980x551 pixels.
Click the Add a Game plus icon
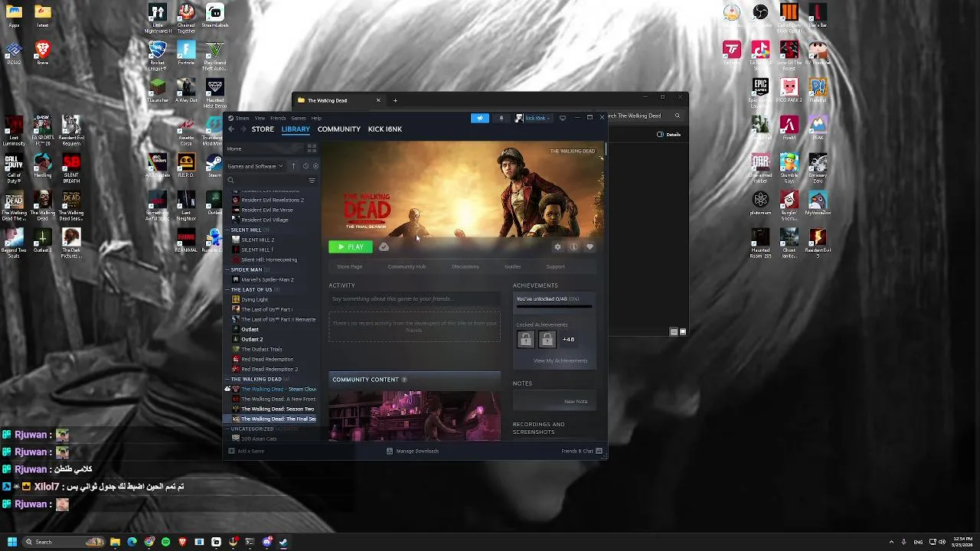pyautogui.click(x=231, y=451)
